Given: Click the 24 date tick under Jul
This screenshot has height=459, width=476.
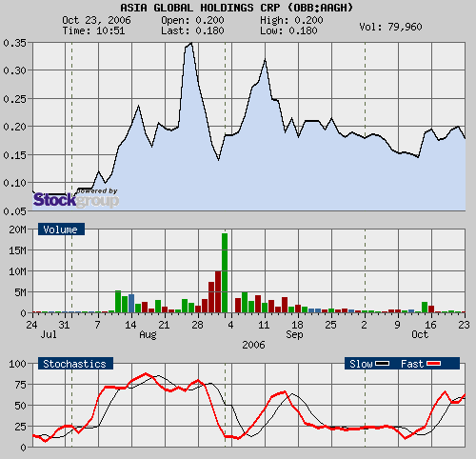Looking at the screenshot, I should [31, 325].
